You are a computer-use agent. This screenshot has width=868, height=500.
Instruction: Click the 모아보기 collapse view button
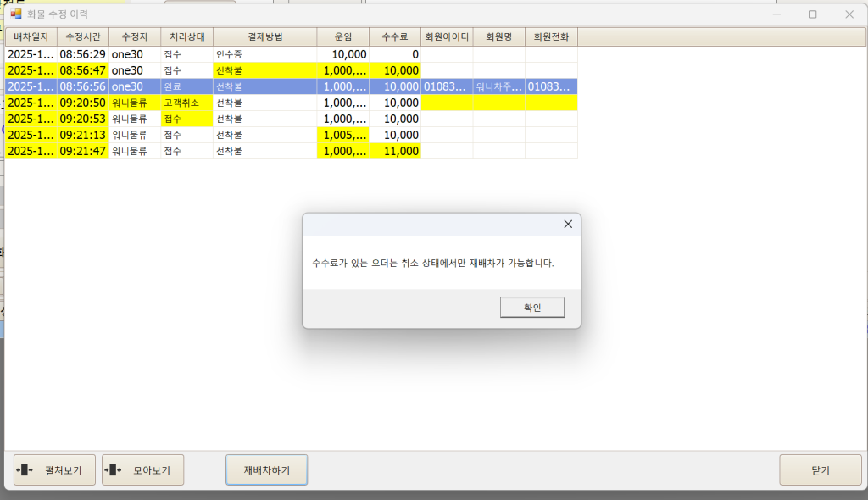[142, 470]
